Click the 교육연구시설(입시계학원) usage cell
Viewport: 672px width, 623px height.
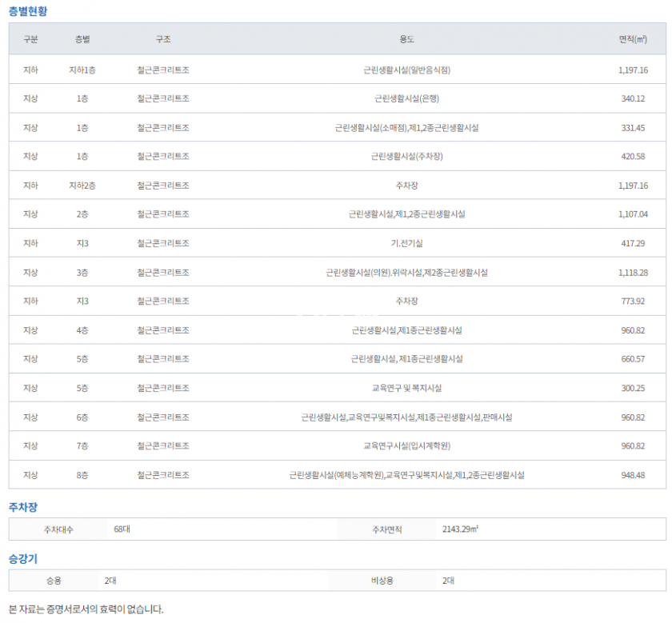point(406,445)
